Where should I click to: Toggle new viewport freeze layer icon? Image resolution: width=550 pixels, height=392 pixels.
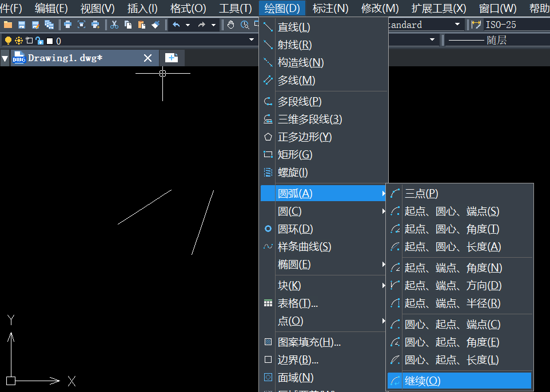pyautogui.click(x=29, y=41)
